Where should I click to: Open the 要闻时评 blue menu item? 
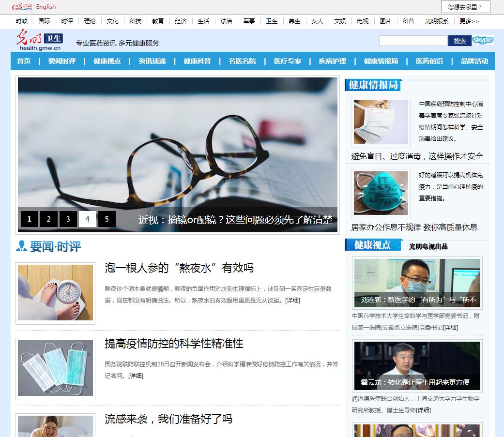pyautogui.click(x=62, y=61)
